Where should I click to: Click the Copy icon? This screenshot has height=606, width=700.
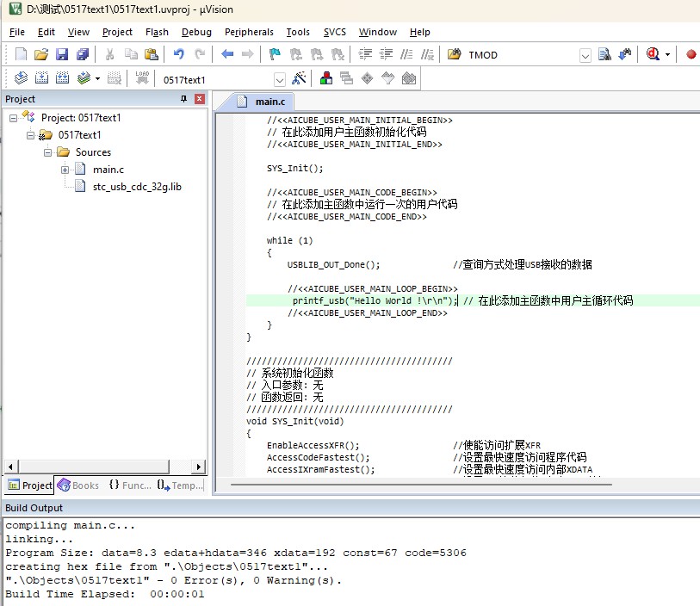131,54
